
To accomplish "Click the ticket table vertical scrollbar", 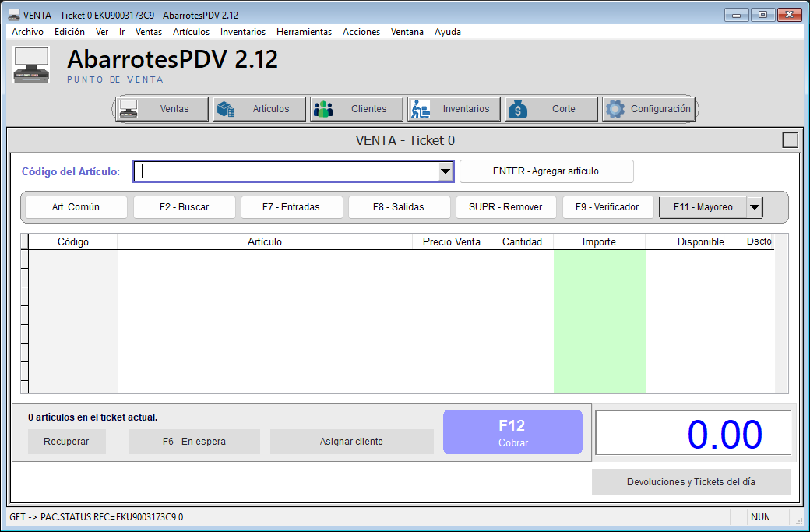I will click(782, 314).
